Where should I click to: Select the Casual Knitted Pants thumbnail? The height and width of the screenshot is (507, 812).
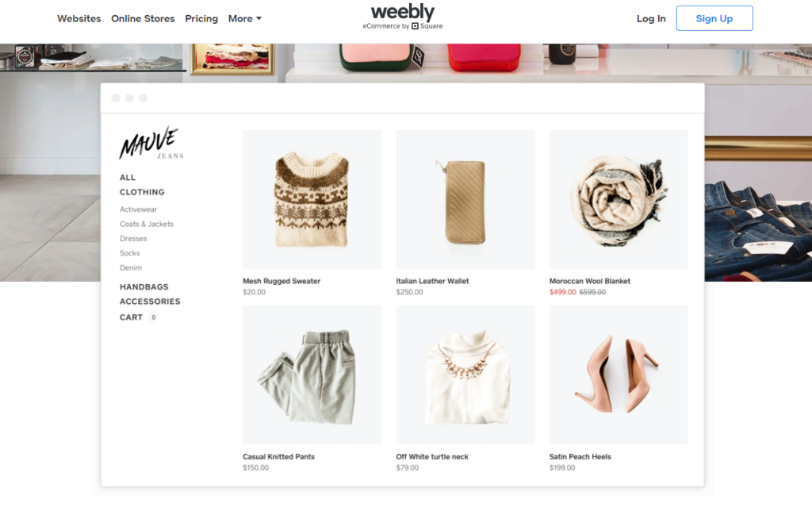click(x=312, y=374)
